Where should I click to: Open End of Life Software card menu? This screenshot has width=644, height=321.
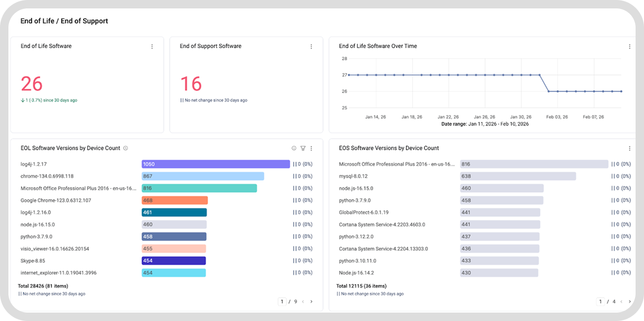pos(152,47)
